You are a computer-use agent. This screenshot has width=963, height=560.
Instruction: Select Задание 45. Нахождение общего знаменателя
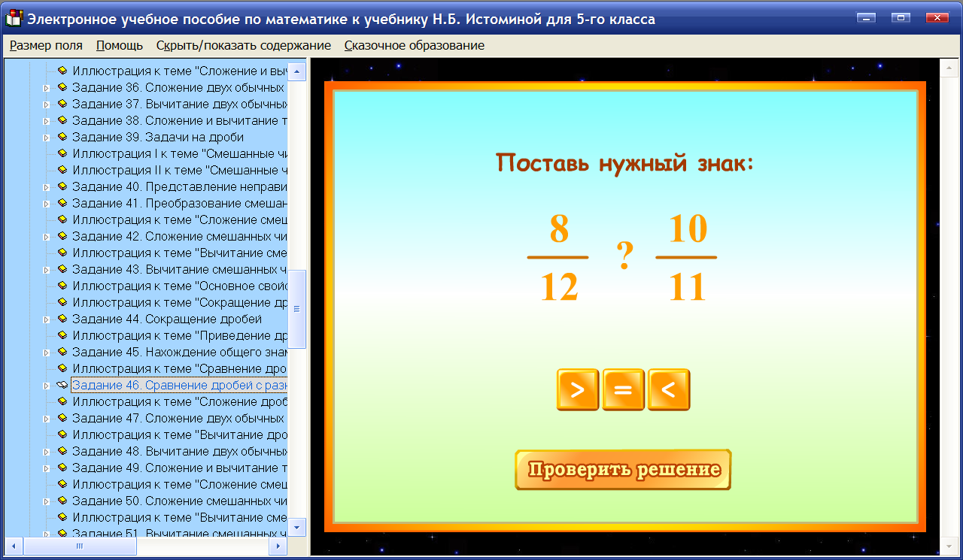coord(173,351)
